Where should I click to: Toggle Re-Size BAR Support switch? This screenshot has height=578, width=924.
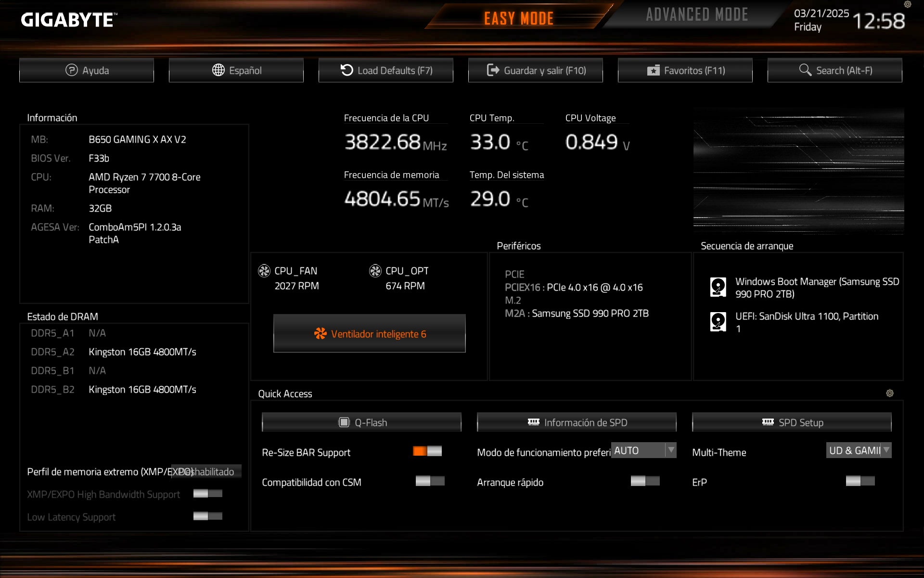427,451
